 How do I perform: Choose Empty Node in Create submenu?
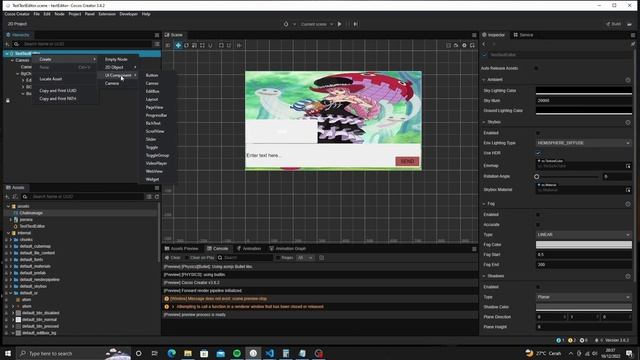116,60
